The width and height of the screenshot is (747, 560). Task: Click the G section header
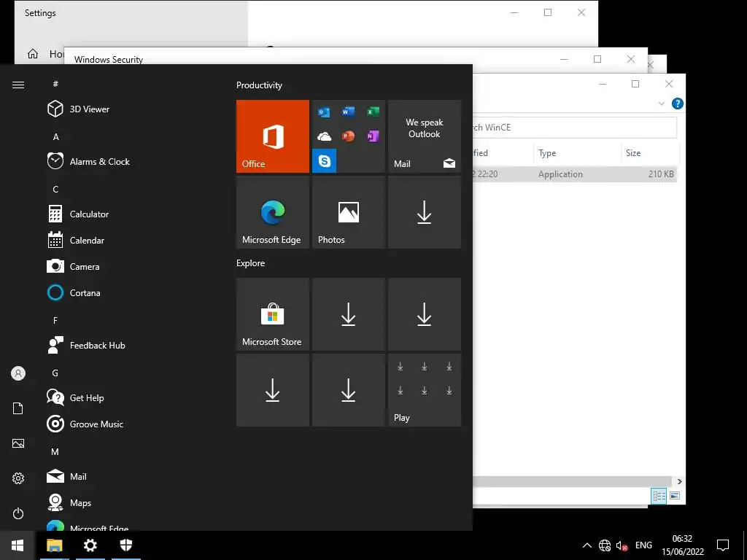(55, 373)
